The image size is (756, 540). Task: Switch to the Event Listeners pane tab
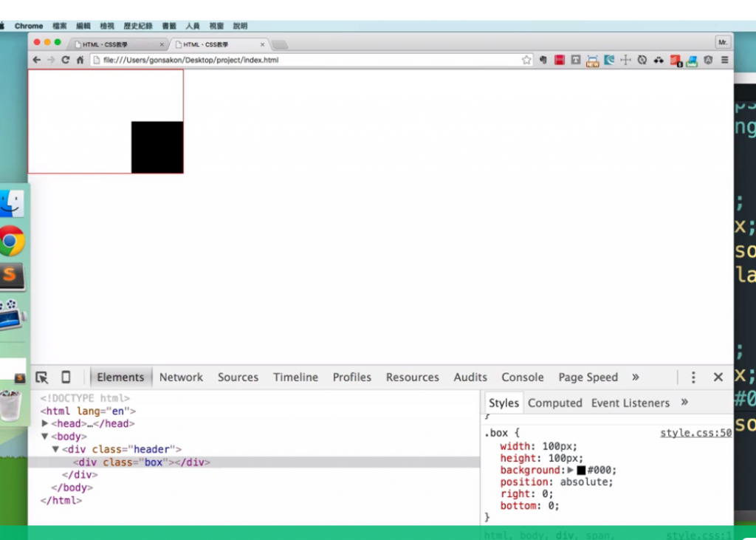point(630,403)
